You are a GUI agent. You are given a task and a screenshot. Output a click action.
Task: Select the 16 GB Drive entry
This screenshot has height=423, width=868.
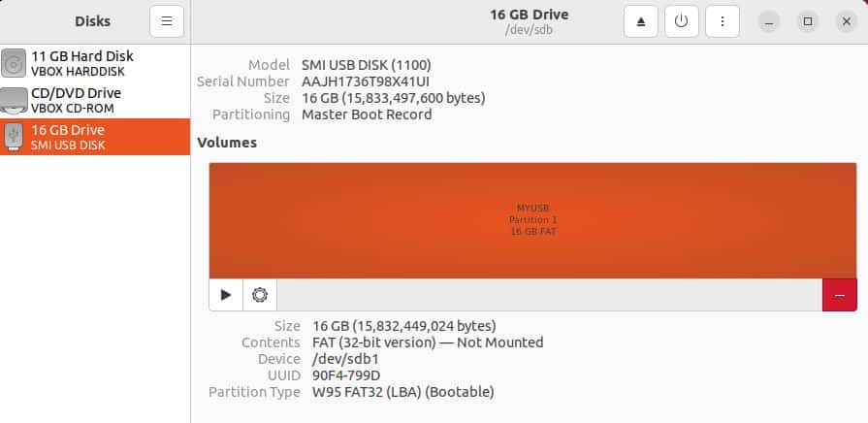tap(95, 137)
